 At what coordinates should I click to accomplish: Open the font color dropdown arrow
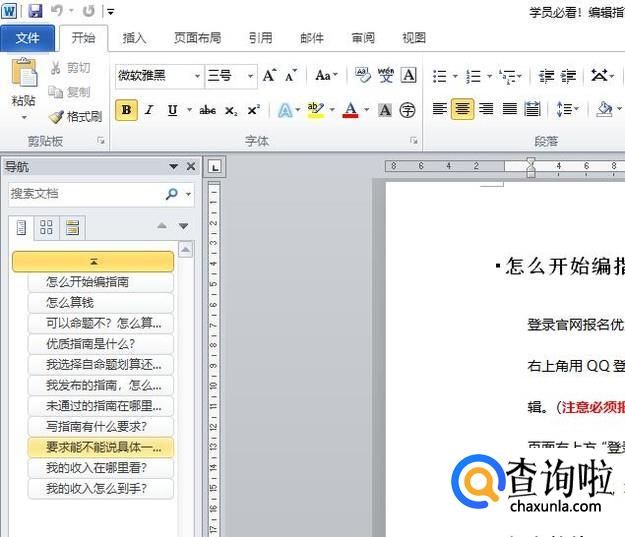pyautogui.click(x=366, y=109)
